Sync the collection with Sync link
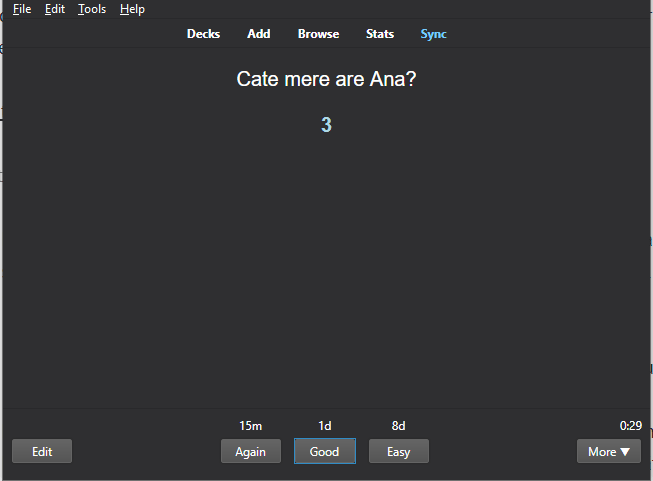 point(433,34)
